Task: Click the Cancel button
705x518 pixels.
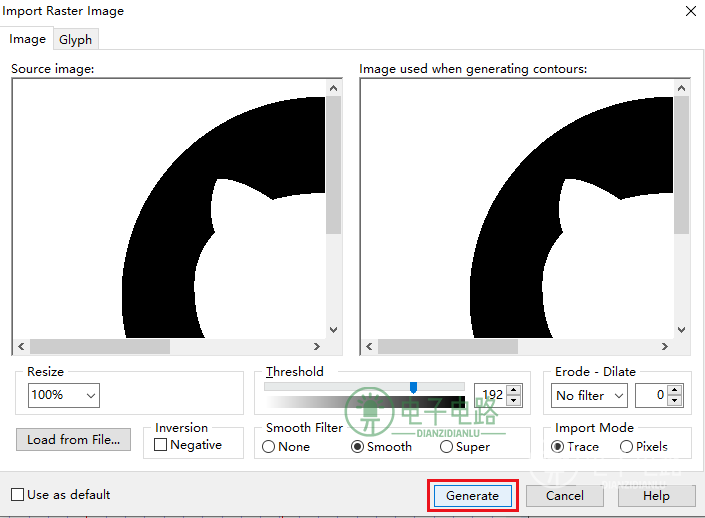Action: coord(565,496)
